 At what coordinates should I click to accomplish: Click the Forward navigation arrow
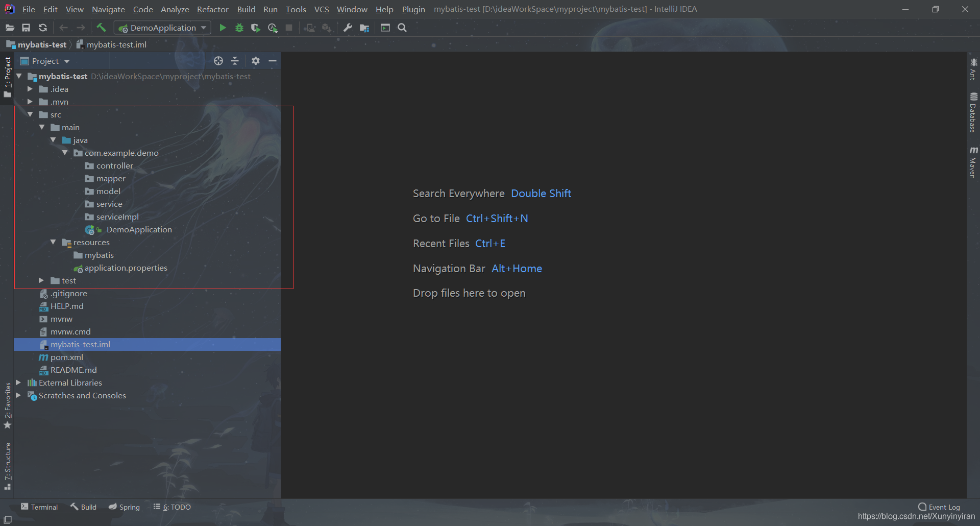point(81,28)
